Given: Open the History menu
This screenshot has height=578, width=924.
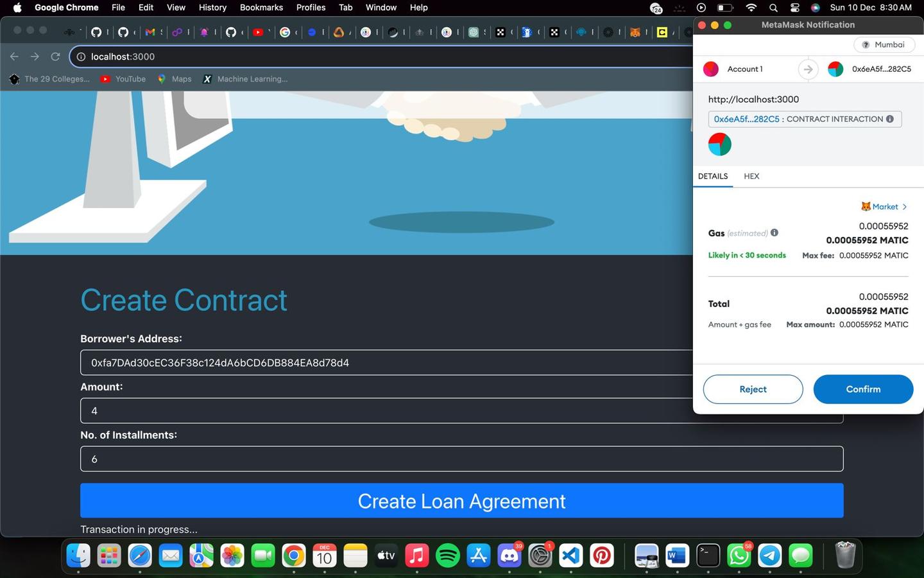Looking at the screenshot, I should click(212, 8).
